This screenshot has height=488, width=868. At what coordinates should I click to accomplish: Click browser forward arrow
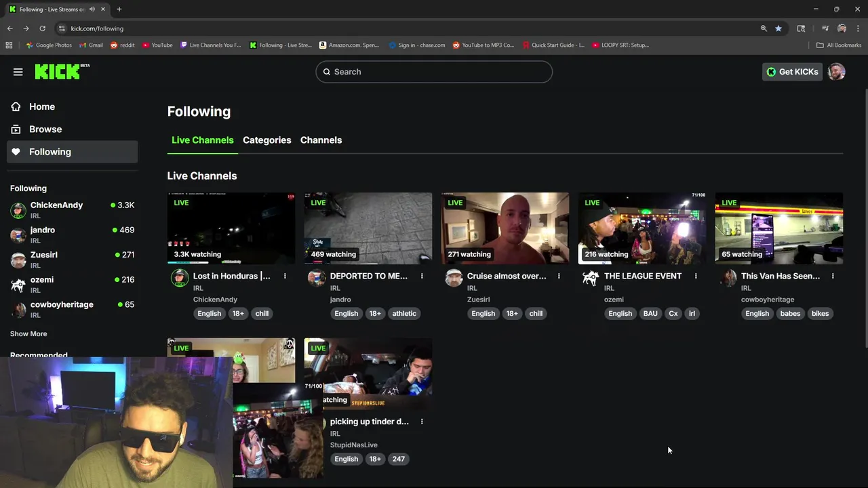(26, 28)
